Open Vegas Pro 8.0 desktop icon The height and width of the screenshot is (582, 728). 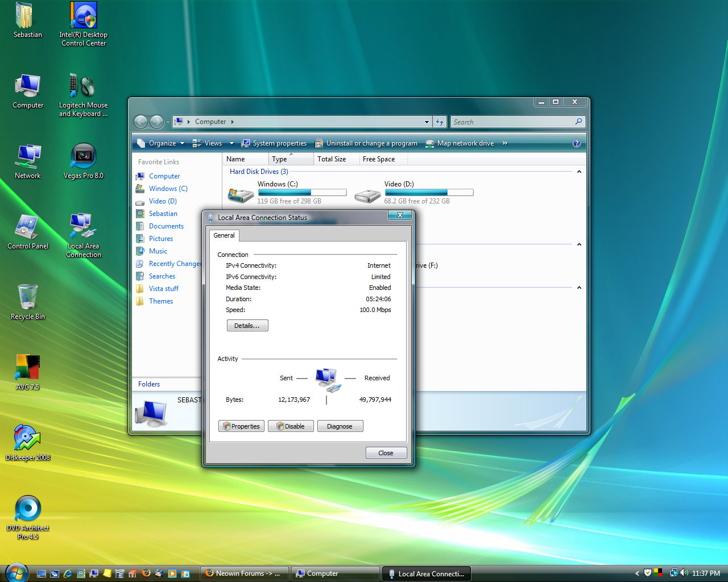click(84, 157)
